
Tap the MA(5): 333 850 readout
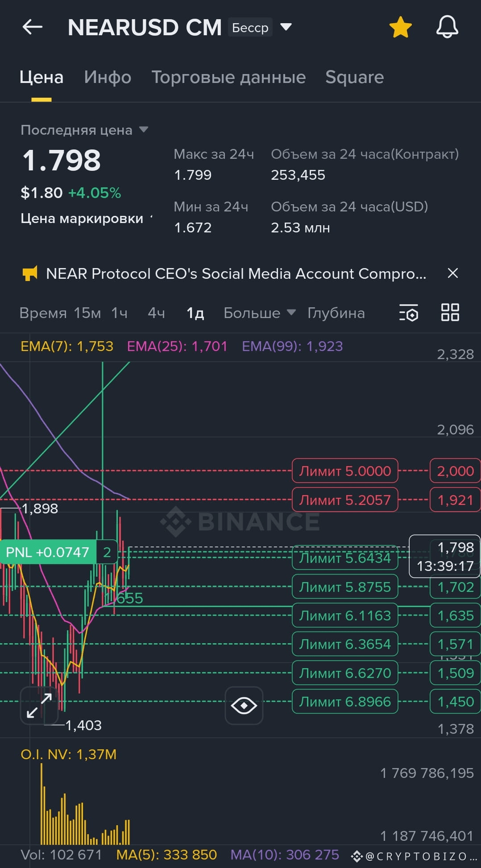[x=166, y=855]
